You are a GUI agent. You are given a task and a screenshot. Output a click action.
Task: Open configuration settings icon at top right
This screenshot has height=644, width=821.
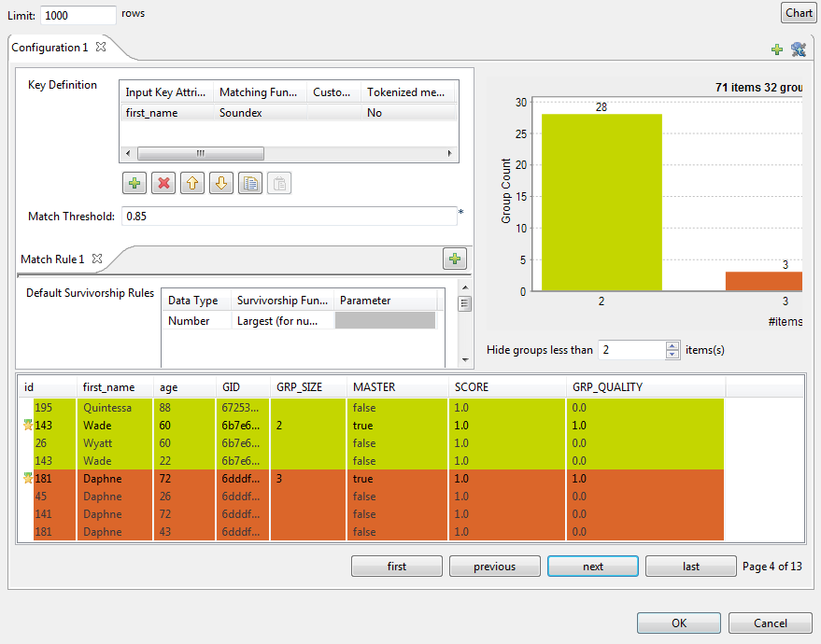pyautogui.click(x=798, y=49)
